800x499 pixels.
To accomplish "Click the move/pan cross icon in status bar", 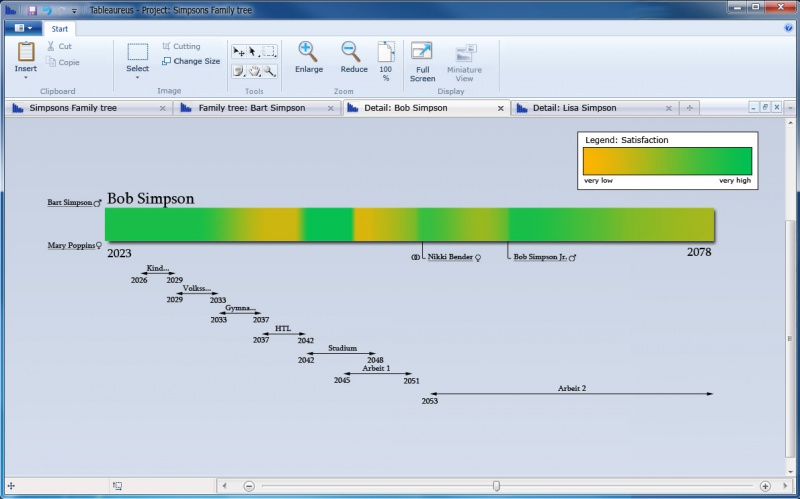I will (11, 486).
